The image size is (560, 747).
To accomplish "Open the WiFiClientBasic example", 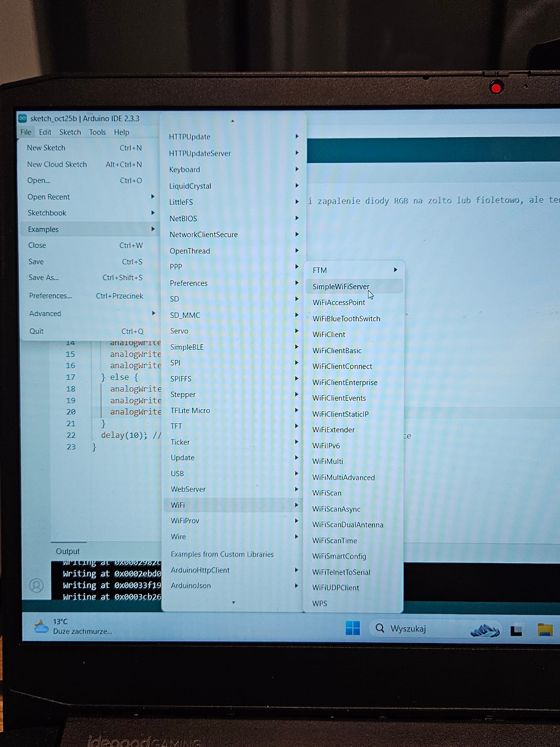I will pyautogui.click(x=354, y=351).
